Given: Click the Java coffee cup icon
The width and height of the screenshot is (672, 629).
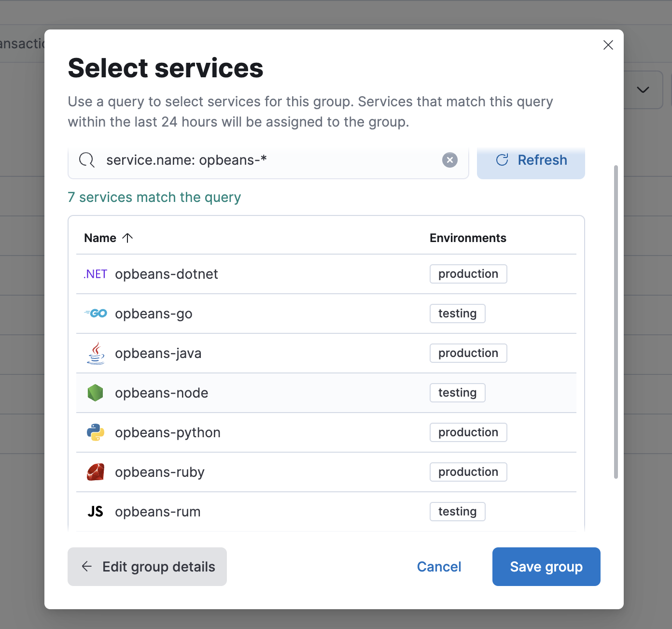Looking at the screenshot, I should click(95, 353).
